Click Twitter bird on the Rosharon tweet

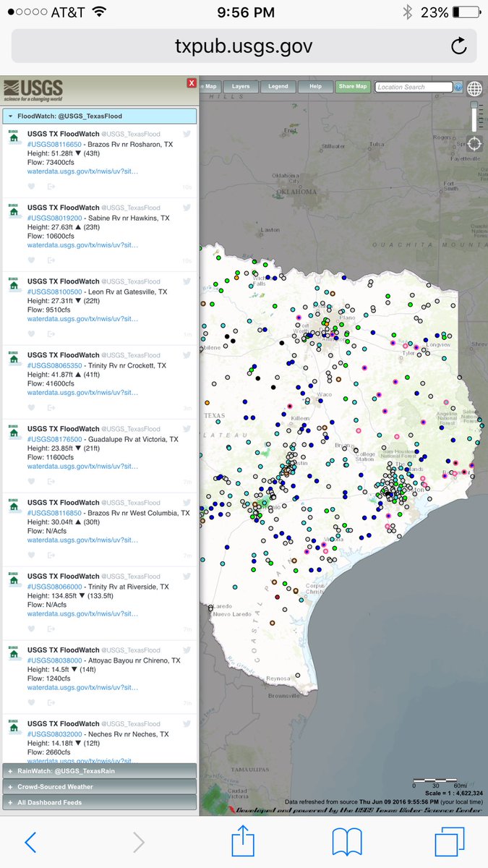(187, 134)
